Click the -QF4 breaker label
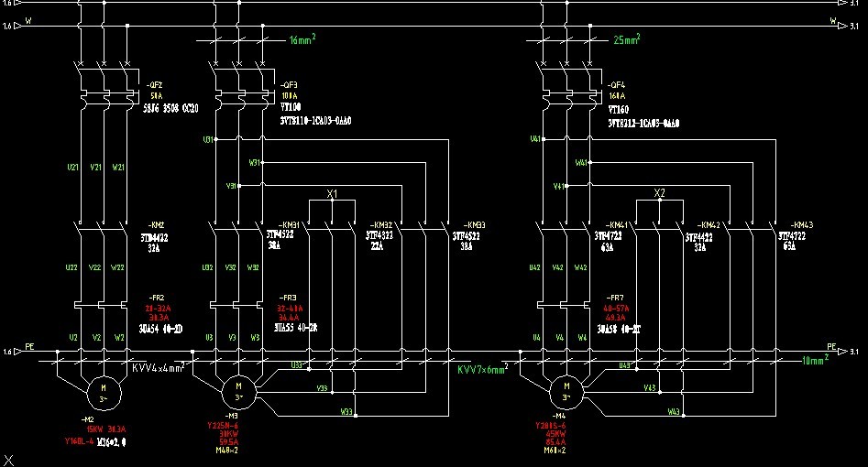The image size is (868, 467). pos(618,84)
